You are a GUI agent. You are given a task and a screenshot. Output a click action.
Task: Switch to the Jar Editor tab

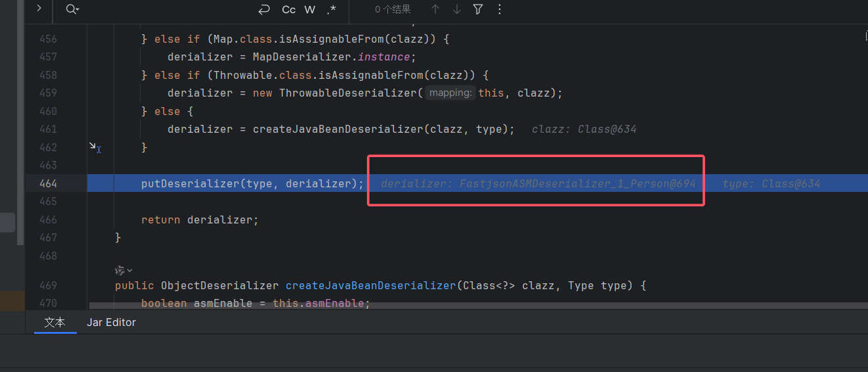pos(111,322)
